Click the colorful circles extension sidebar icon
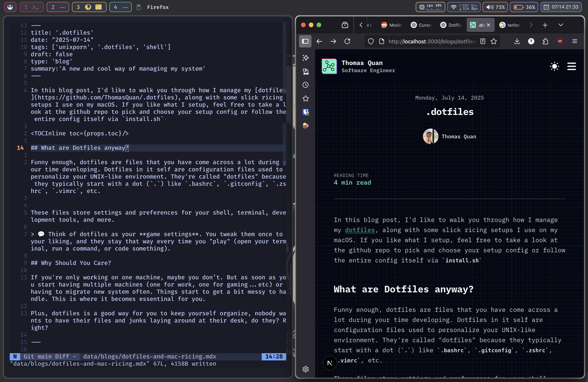The width and height of the screenshot is (588, 382). [x=306, y=126]
